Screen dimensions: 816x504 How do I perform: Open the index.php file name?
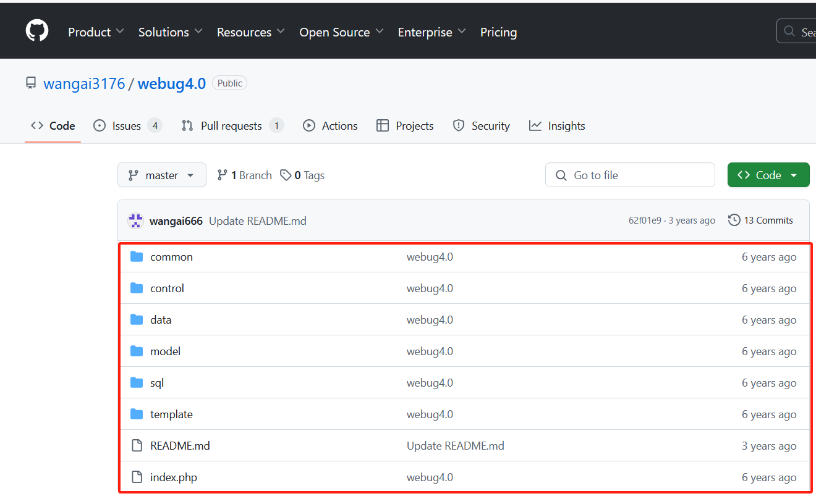point(174,477)
